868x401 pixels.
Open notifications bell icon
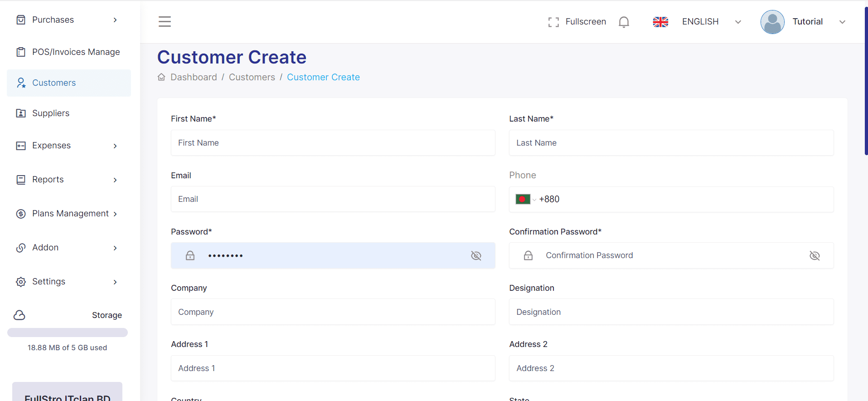coord(624,22)
